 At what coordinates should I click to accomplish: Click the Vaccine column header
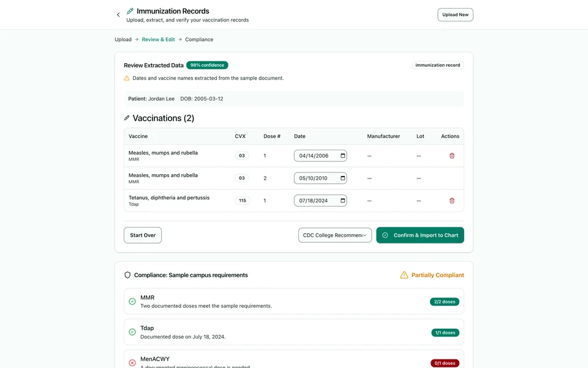coord(138,136)
